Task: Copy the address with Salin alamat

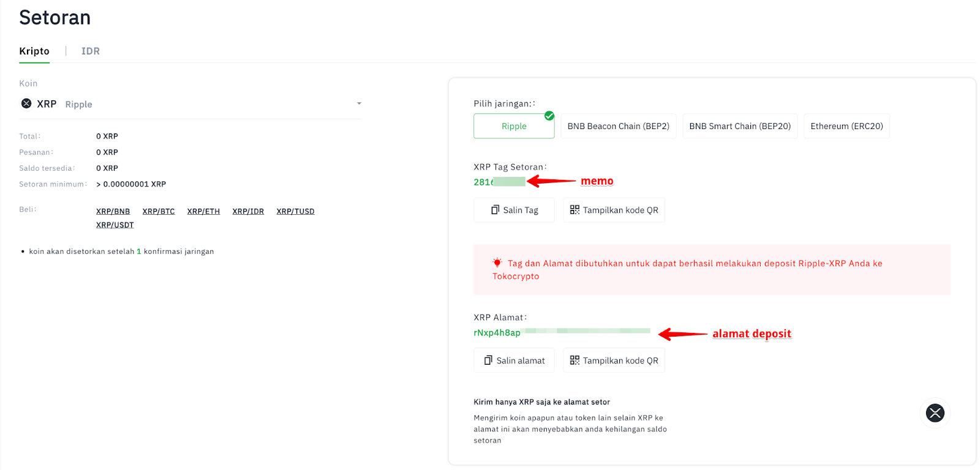Action: pos(514,360)
